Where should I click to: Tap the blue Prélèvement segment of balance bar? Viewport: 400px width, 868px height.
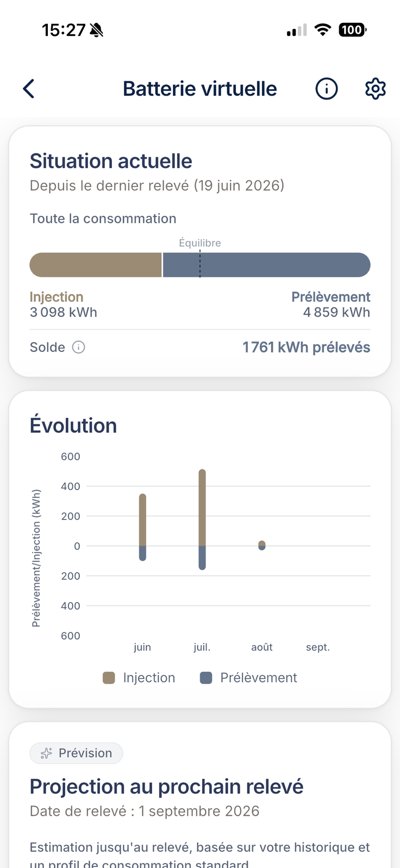click(x=267, y=265)
